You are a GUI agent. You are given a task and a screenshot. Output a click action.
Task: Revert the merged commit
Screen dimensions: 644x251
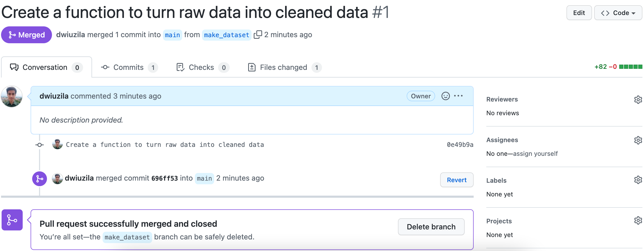[456, 180]
